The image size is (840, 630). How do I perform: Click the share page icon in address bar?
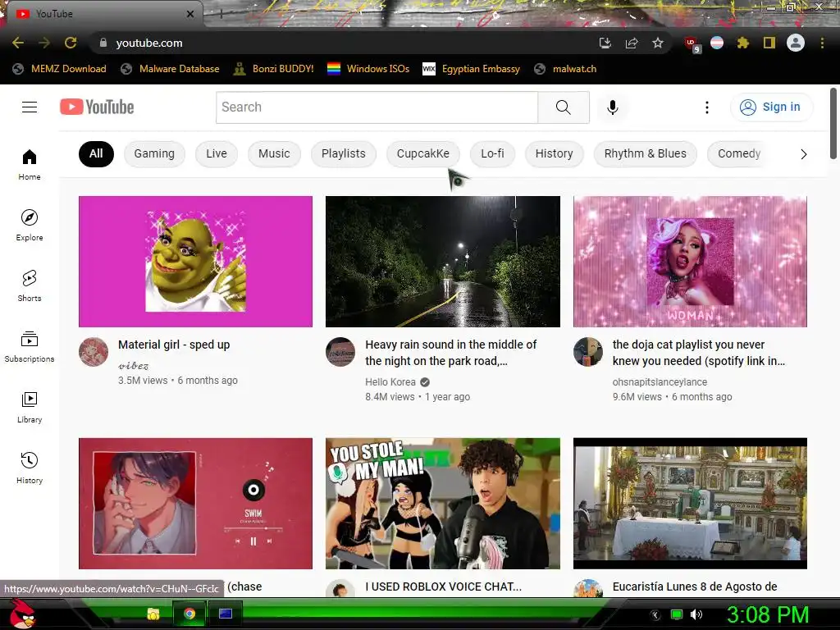click(632, 43)
